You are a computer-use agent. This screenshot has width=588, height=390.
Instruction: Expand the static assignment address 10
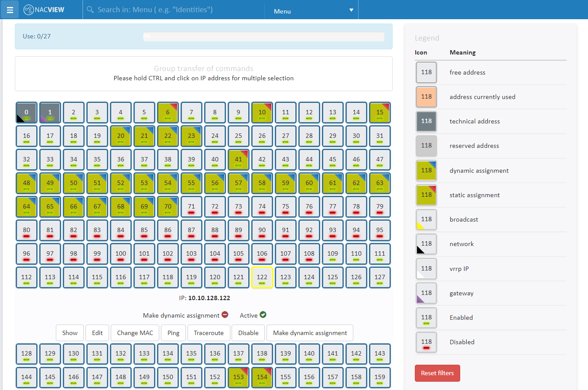click(262, 113)
